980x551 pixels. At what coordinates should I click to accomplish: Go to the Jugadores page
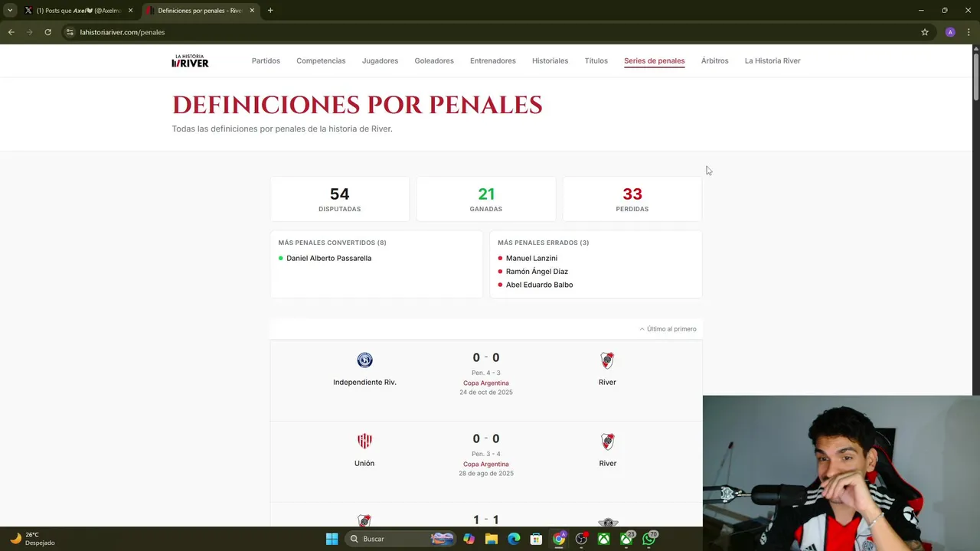point(380,60)
